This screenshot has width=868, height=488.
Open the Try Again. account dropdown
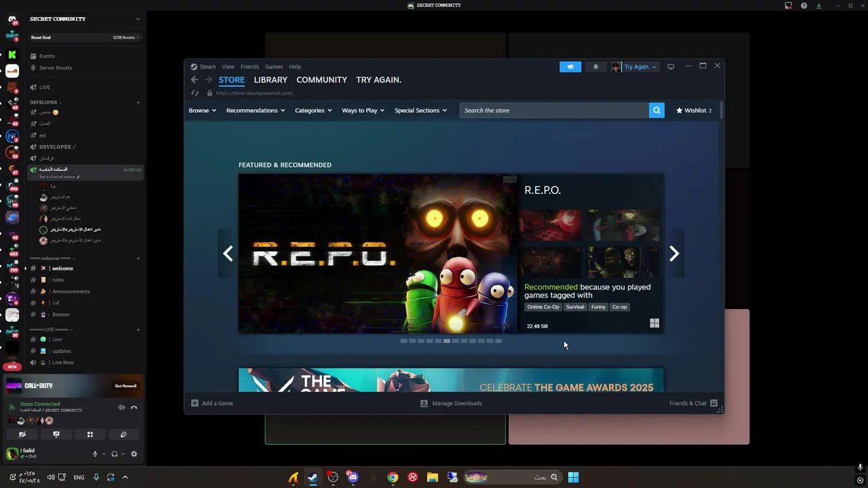coord(634,66)
